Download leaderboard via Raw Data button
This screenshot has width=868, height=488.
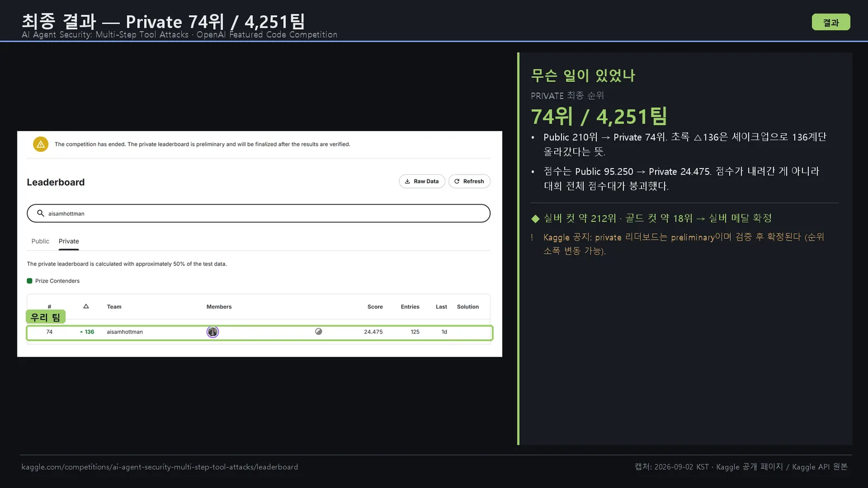coord(422,181)
